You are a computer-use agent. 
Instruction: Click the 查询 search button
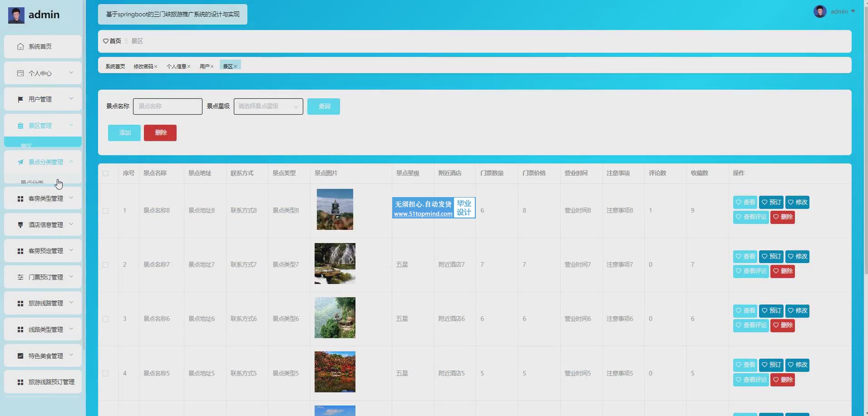pyautogui.click(x=324, y=106)
